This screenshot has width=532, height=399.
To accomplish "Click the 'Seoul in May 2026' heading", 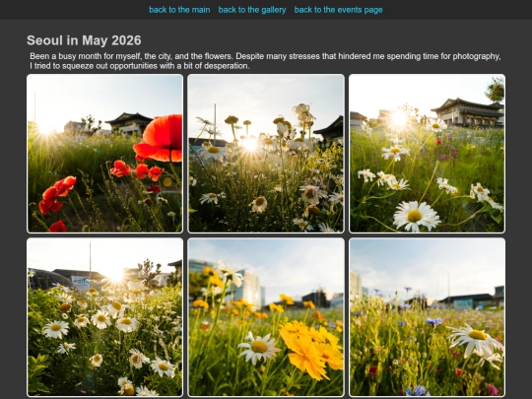I will pos(84,40).
